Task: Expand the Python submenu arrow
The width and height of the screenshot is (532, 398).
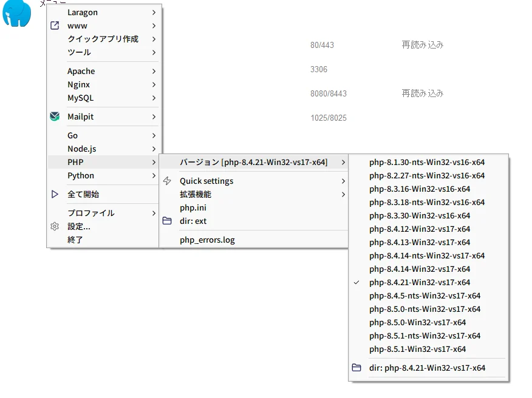Action: [154, 175]
